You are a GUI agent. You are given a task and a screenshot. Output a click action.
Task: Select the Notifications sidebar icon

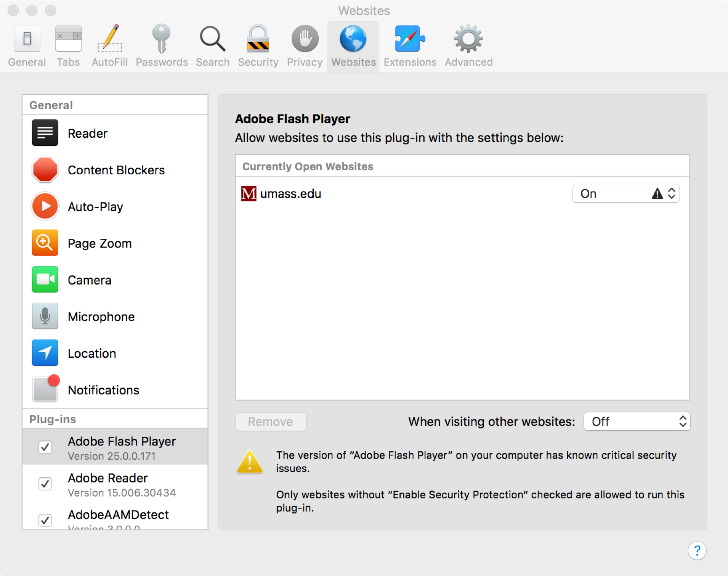45,389
